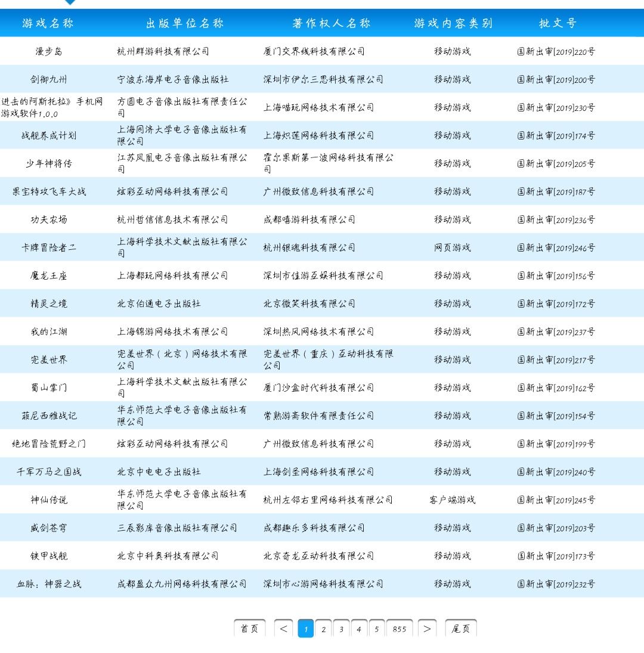Image resolution: width=644 pixels, height=653 pixels.
Task: Select game name 完美世界
Action: tap(49, 360)
